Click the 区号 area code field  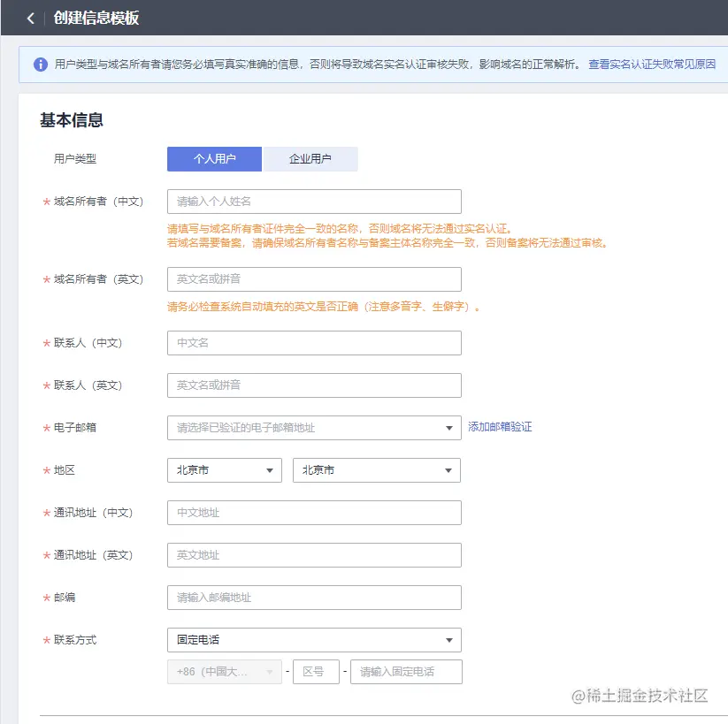click(x=316, y=672)
